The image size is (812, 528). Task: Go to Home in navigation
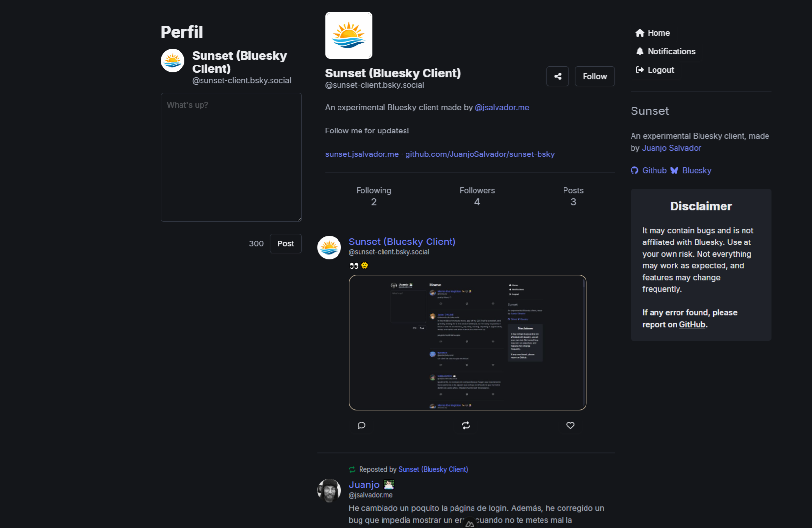653,33
